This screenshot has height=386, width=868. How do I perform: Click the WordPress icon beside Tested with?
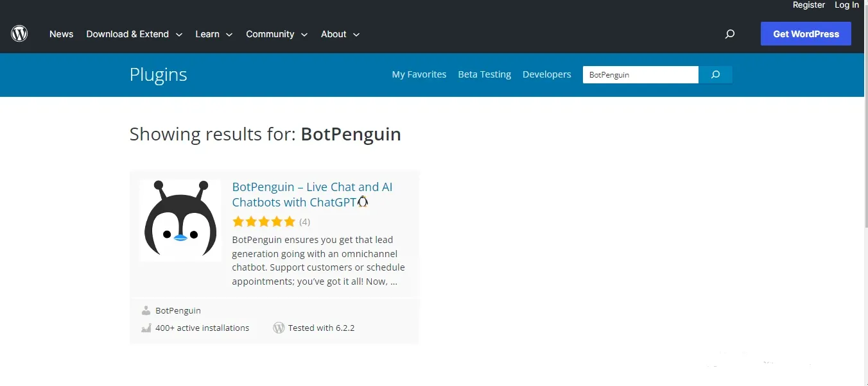click(x=279, y=328)
